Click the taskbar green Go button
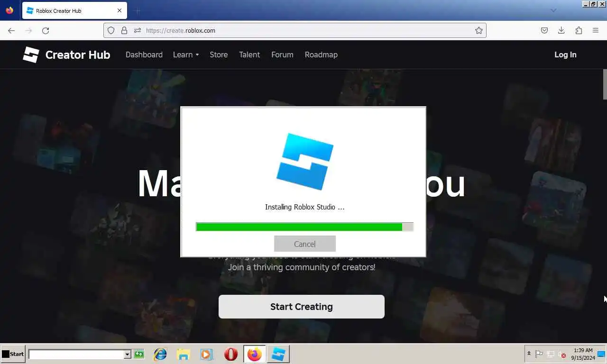 [139, 354]
